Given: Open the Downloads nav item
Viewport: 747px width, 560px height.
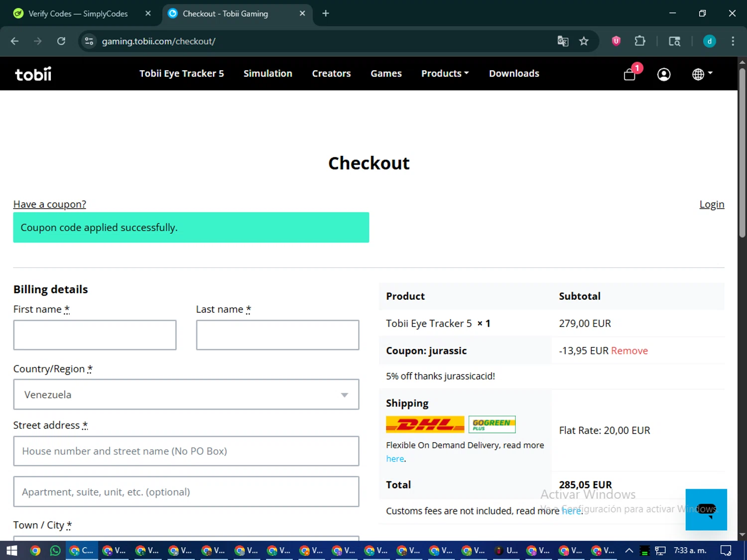Looking at the screenshot, I should [514, 74].
